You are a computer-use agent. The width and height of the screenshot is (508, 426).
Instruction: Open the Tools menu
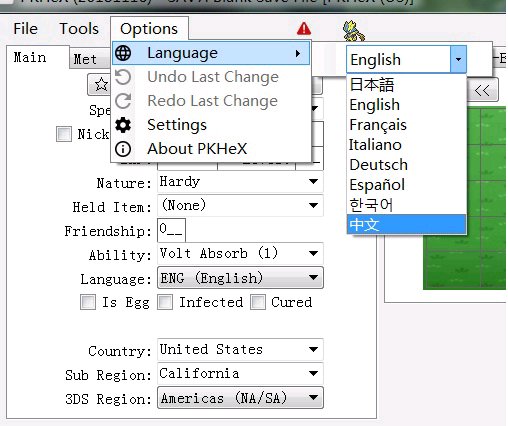coord(79,29)
